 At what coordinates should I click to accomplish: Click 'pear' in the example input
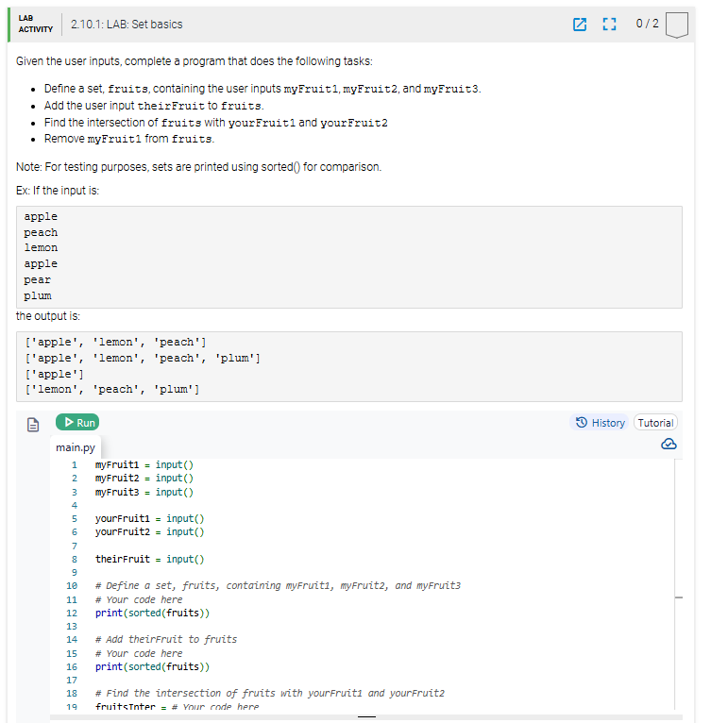37,279
